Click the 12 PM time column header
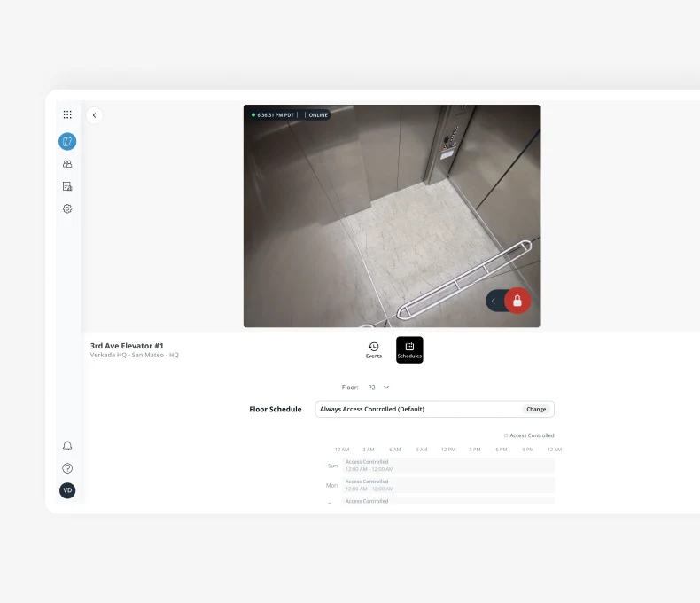Screen dimensions: 700x603 (x=448, y=450)
